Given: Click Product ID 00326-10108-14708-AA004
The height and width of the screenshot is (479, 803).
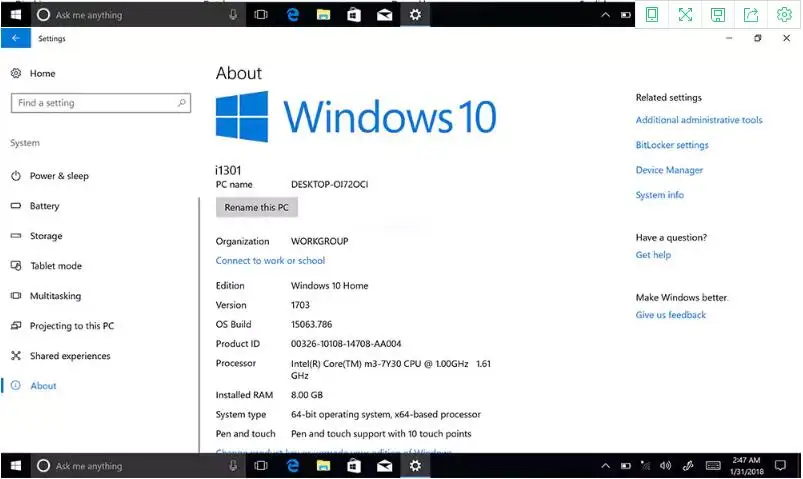Looking at the screenshot, I should 346,344.
